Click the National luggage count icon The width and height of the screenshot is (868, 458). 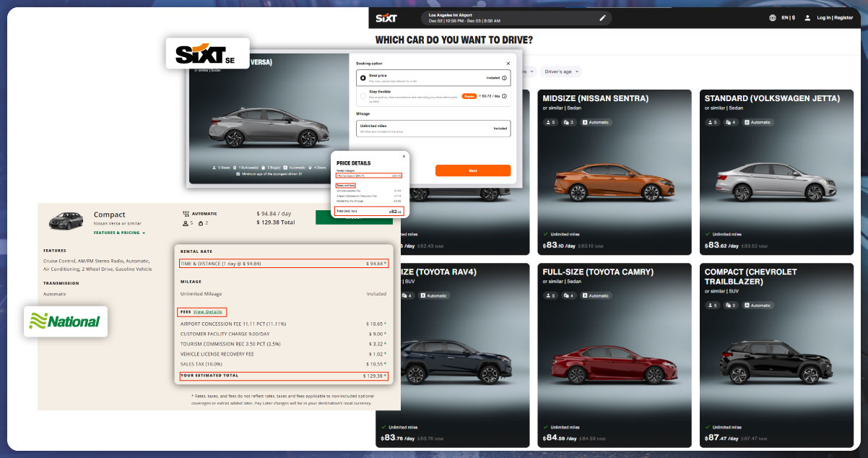(200, 224)
